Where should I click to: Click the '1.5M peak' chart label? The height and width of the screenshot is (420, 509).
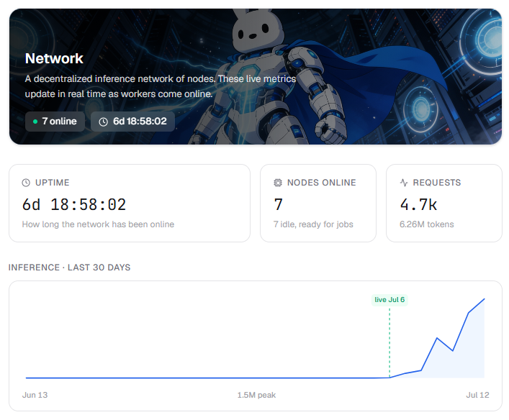click(256, 395)
